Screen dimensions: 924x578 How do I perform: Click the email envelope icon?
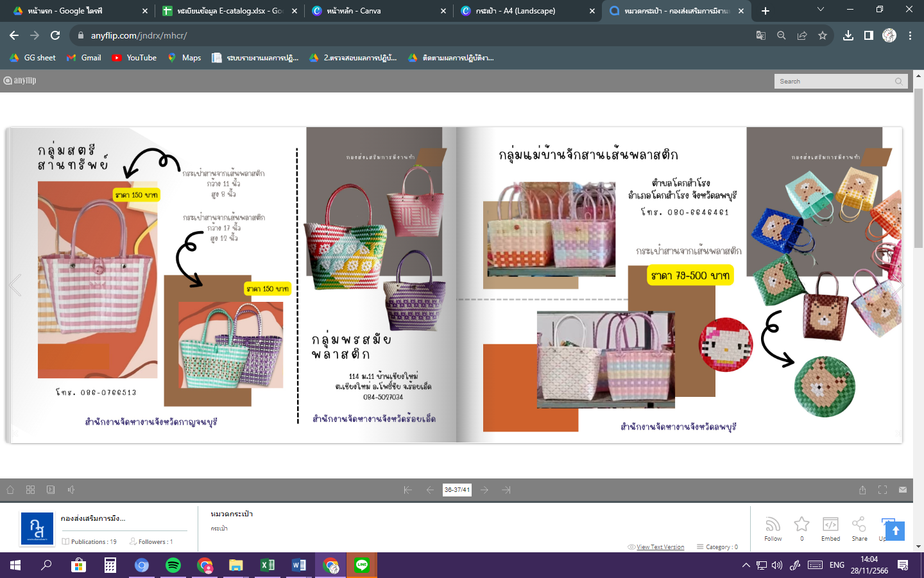903,490
